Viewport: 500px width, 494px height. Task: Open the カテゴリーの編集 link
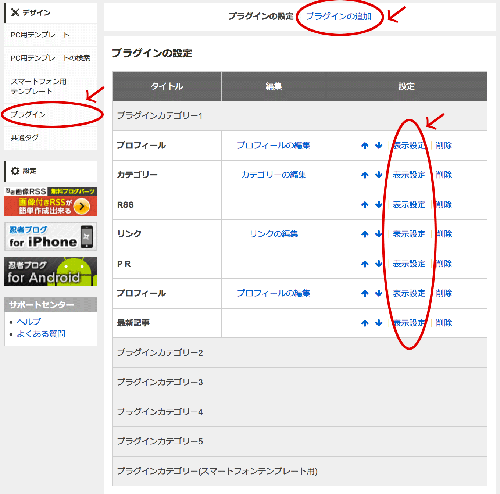[x=273, y=175]
